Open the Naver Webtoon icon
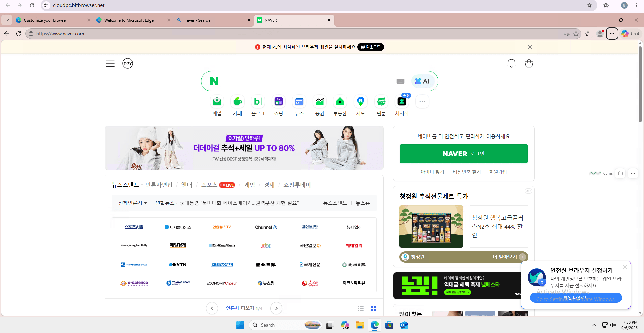Screen dimensions: 644x333 point(381,101)
